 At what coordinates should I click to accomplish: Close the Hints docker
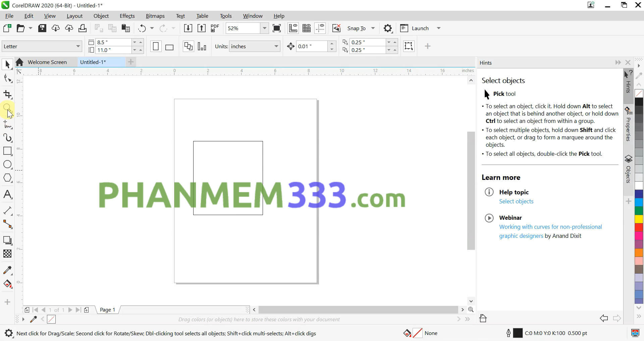(x=628, y=63)
